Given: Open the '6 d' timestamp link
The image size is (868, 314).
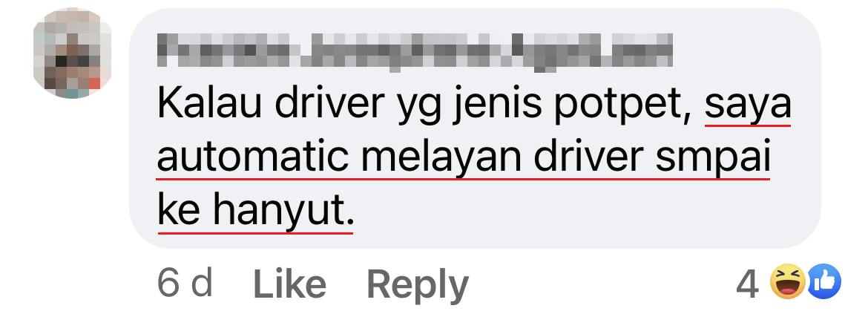Looking at the screenshot, I should click(185, 284).
